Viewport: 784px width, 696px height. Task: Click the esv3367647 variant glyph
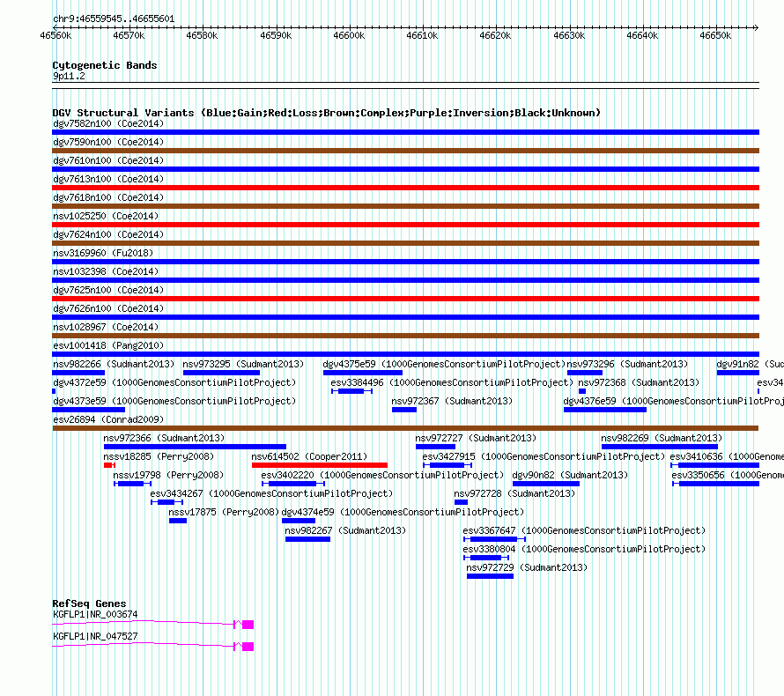pyautogui.click(x=494, y=539)
